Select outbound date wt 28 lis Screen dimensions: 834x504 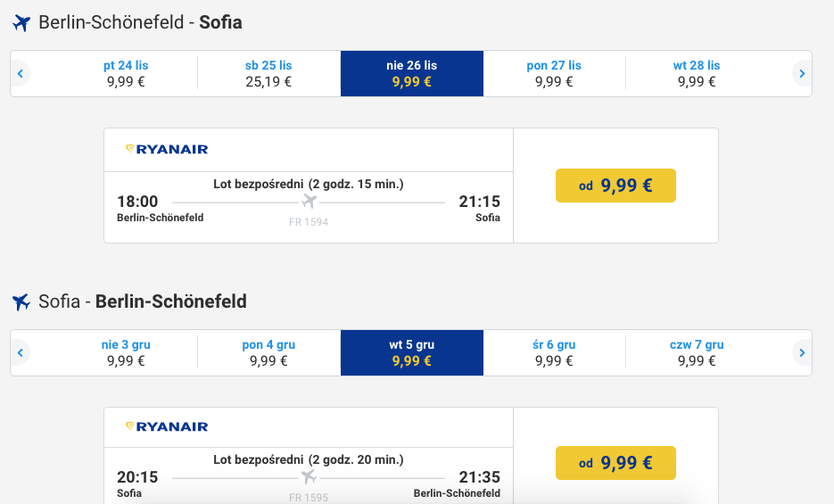pos(697,74)
